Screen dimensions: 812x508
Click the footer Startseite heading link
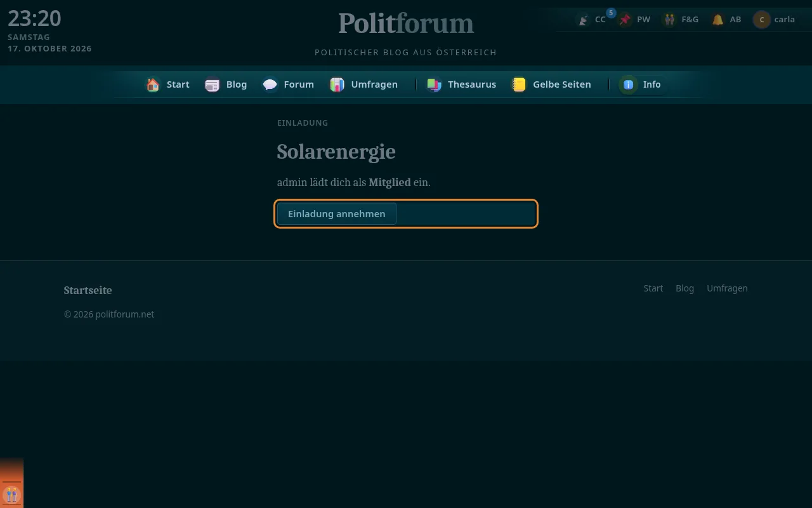pyautogui.click(x=88, y=290)
